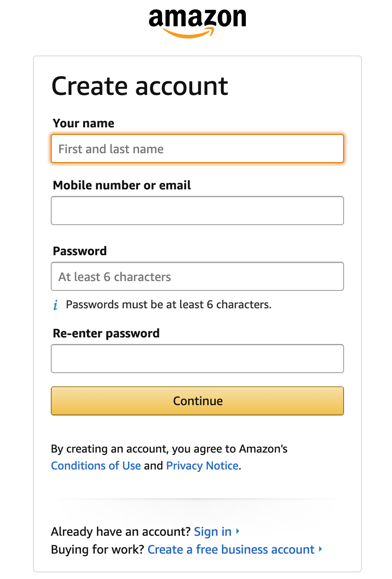Open the Privacy Notice link
Viewport: 392px width, 579px height.
click(x=203, y=466)
